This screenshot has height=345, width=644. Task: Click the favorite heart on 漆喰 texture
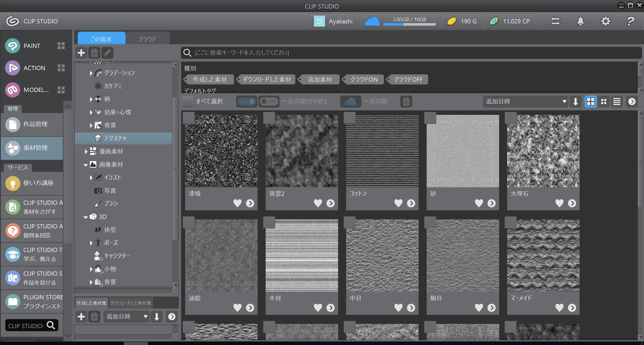pos(237,203)
